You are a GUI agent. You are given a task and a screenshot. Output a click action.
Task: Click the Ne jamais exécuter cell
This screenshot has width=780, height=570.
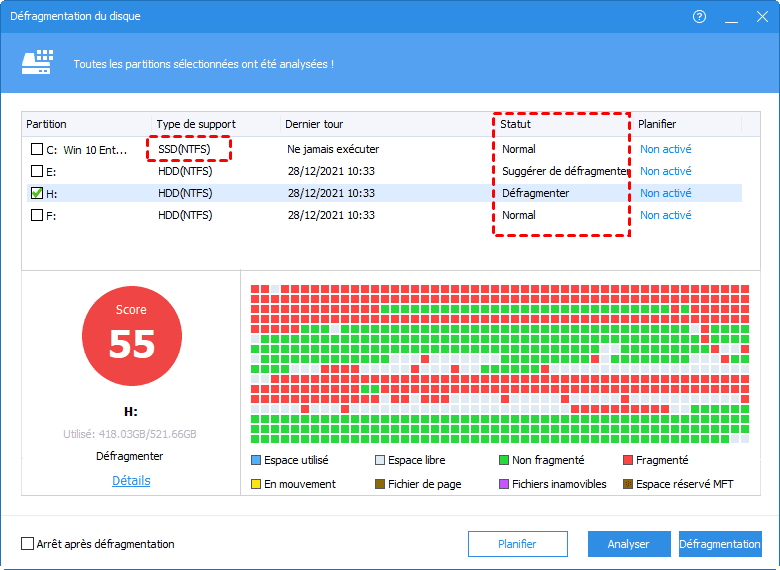(x=333, y=149)
